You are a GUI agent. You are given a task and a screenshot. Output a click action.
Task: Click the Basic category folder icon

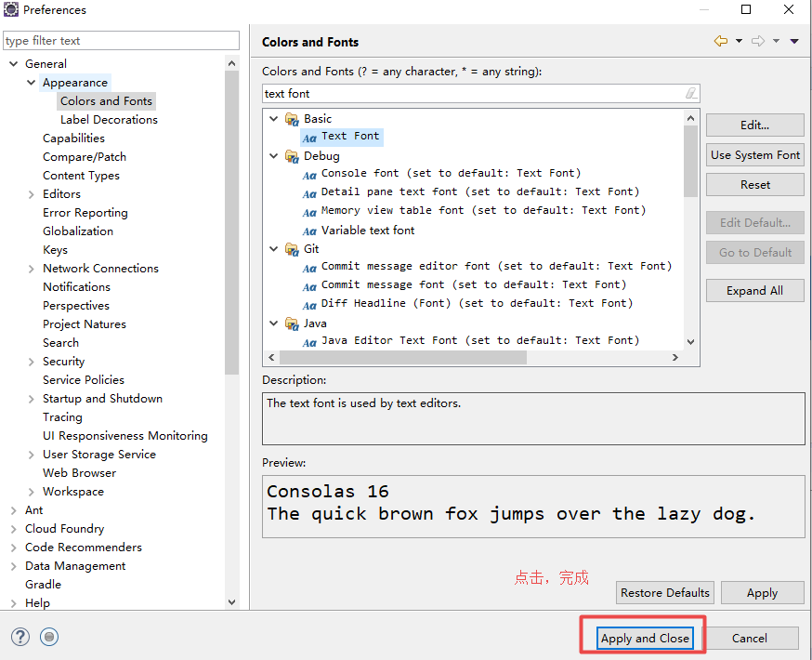pyautogui.click(x=292, y=120)
